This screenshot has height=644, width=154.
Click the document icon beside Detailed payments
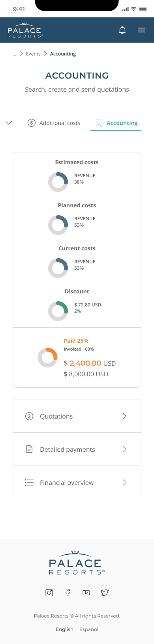tap(29, 449)
